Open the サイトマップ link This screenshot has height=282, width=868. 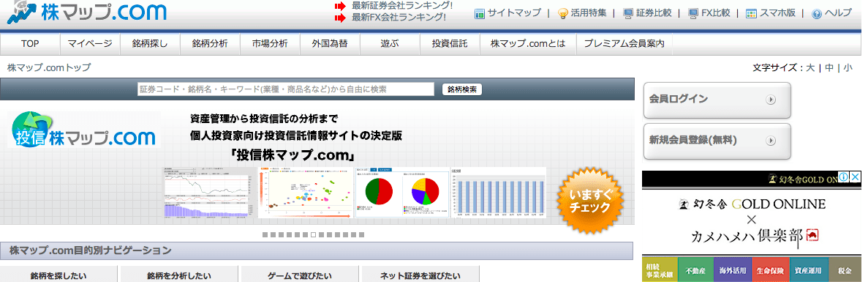pos(514,12)
